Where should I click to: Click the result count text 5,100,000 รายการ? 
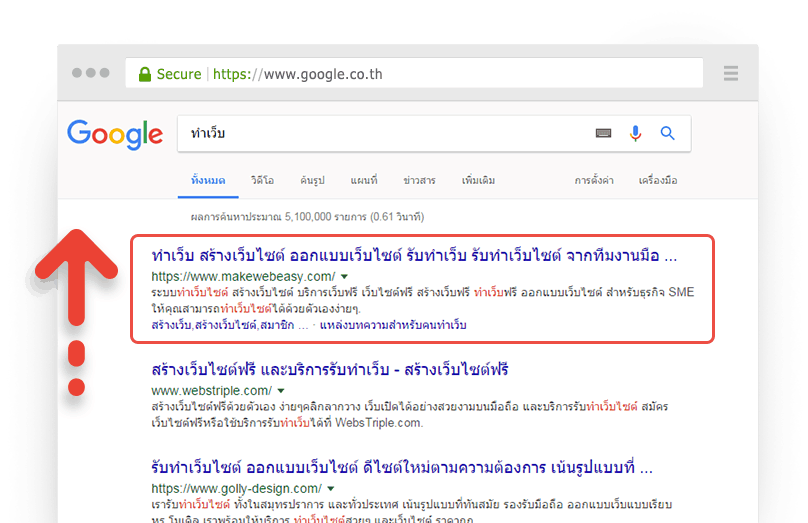326,217
